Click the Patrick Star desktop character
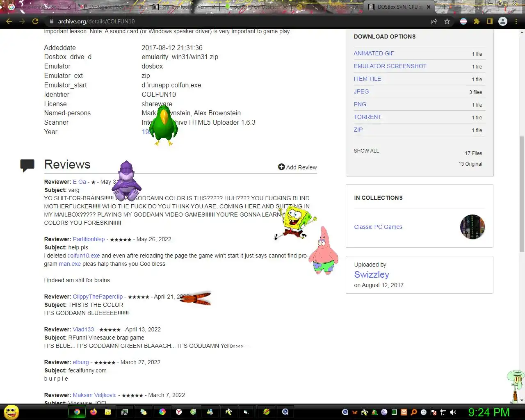525x420 pixels. [324, 251]
